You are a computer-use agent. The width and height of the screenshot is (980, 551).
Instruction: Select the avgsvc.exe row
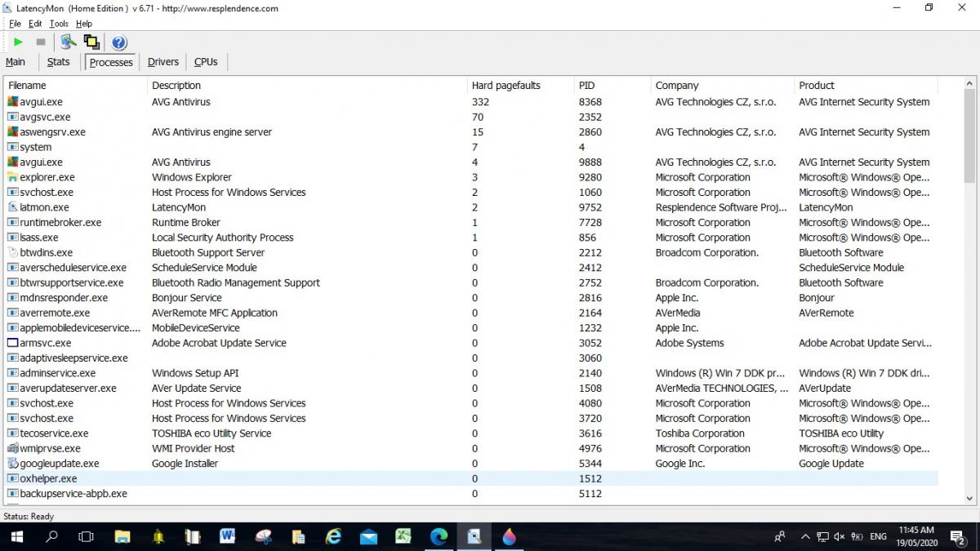click(472, 117)
